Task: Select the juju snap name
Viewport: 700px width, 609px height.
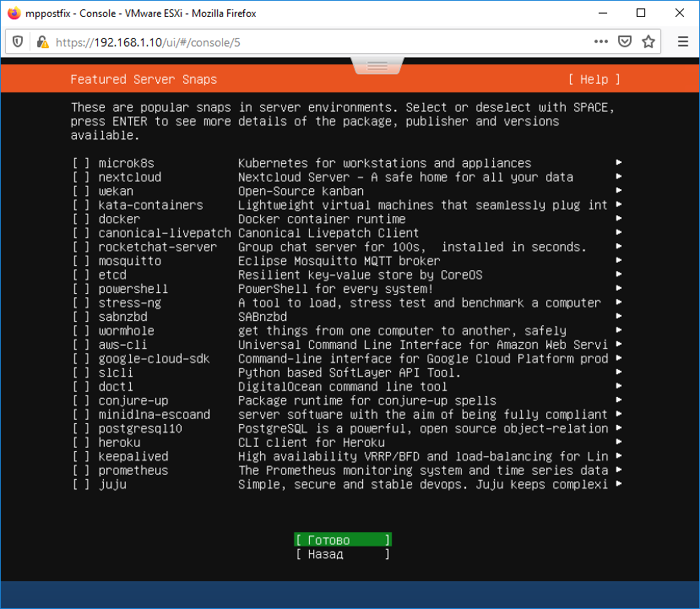Action: (x=112, y=485)
